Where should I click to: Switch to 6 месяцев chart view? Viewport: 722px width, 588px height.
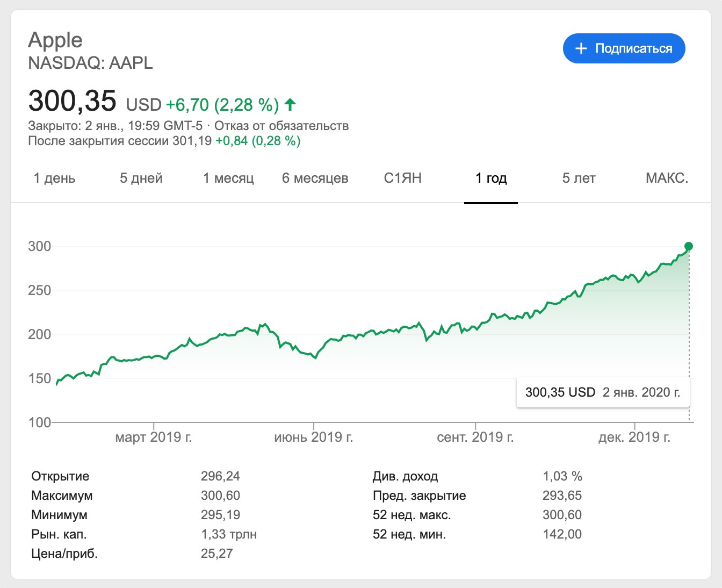[x=315, y=178]
